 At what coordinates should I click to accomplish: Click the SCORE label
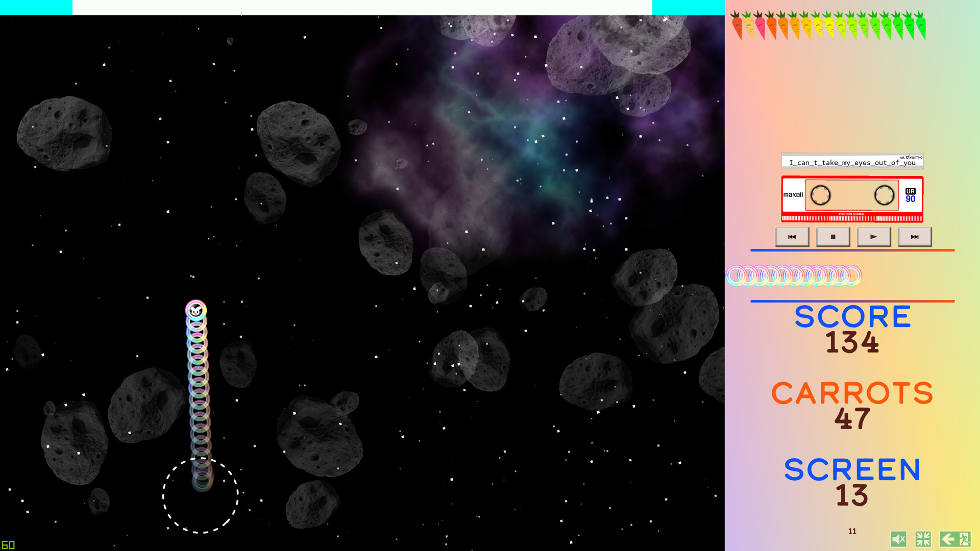coord(852,316)
